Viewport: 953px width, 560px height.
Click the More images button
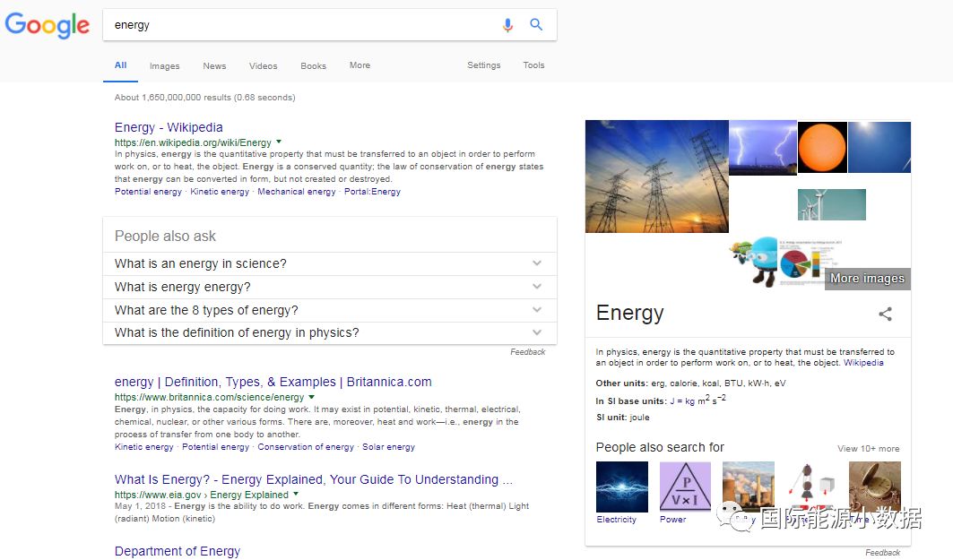[867, 279]
